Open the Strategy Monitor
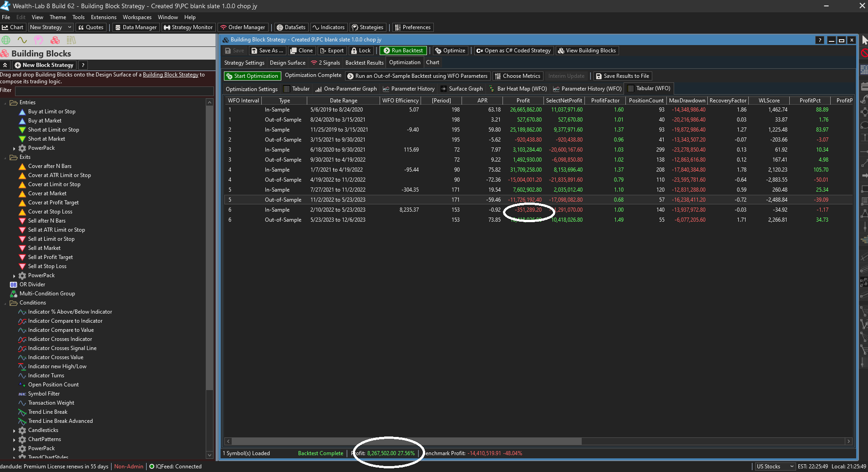The height and width of the screenshot is (472, 868). click(x=188, y=27)
